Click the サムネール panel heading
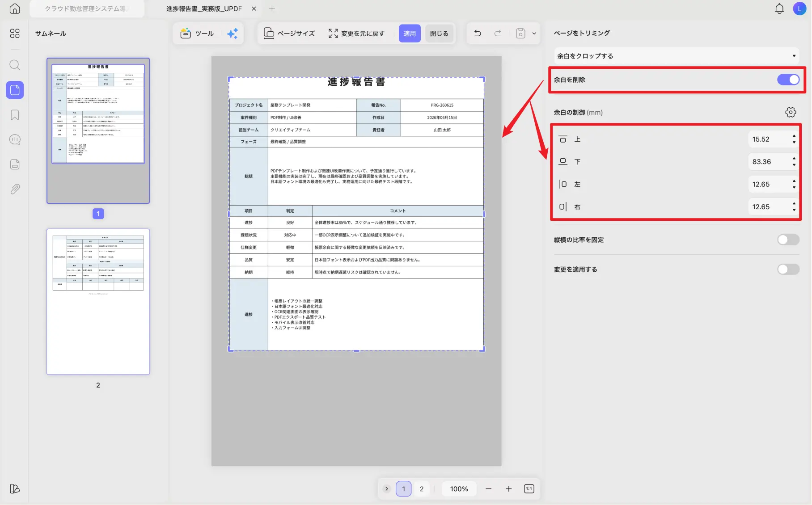The height and width of the screenshot is (505, 812). point(51,34)
